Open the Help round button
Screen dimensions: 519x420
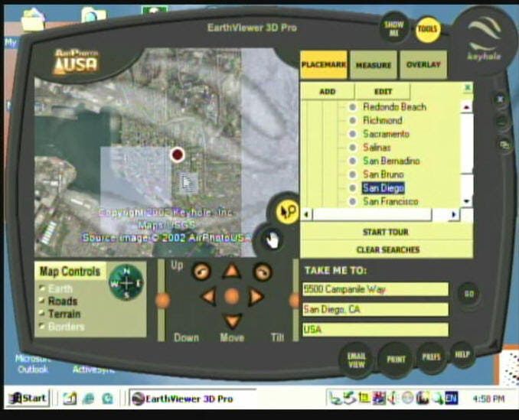pyautogui.click(x=462, y=354)
